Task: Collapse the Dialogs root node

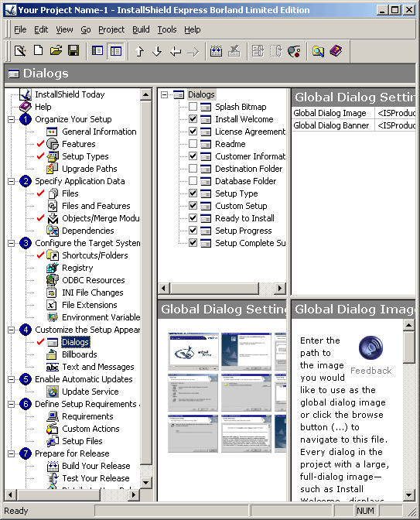Action: coord(164,95)
